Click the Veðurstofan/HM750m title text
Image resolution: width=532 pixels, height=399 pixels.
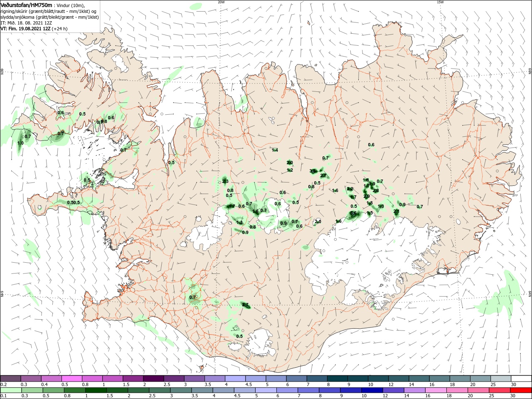tap(26, 5)
